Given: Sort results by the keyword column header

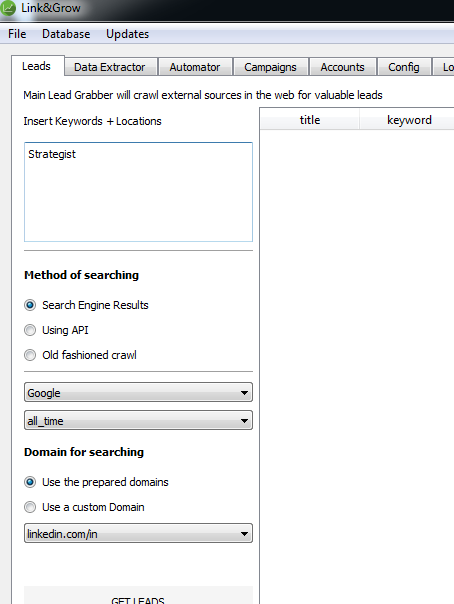Looking at the screenshot, I should tap(407, 120).
